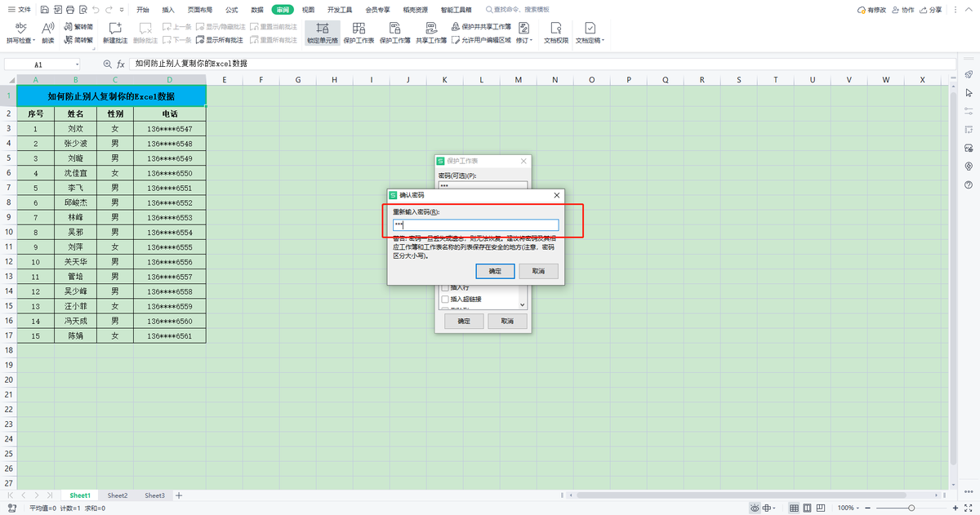980x515 pixels.
Task: Add a new sheet with the plus icon
Action: [180, 495]
